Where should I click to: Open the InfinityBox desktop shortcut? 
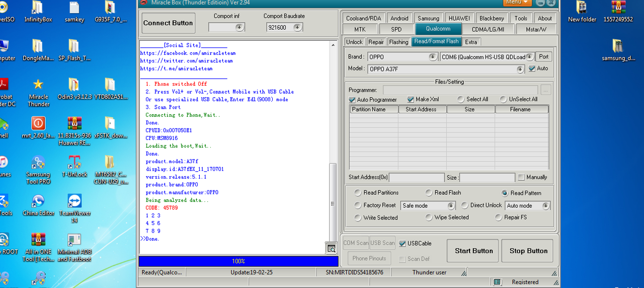click(x=38, y=12)
